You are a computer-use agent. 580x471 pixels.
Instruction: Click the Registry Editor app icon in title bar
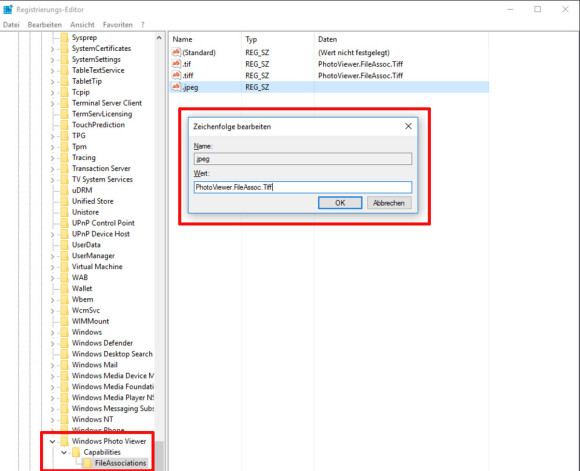pyautogui.click(x=8, y=9)
